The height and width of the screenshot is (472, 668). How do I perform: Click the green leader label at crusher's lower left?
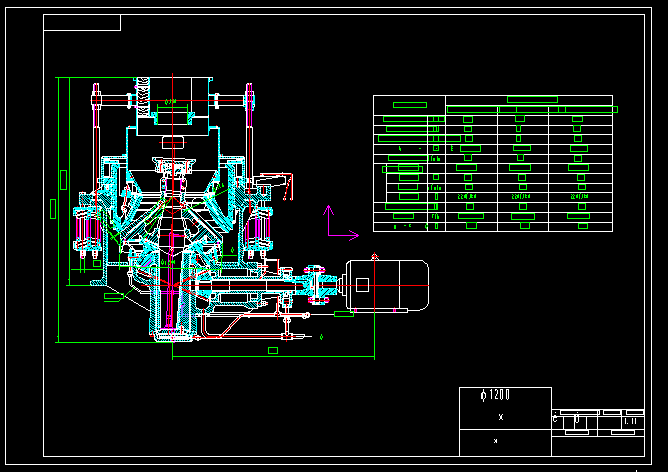point(113,296)
